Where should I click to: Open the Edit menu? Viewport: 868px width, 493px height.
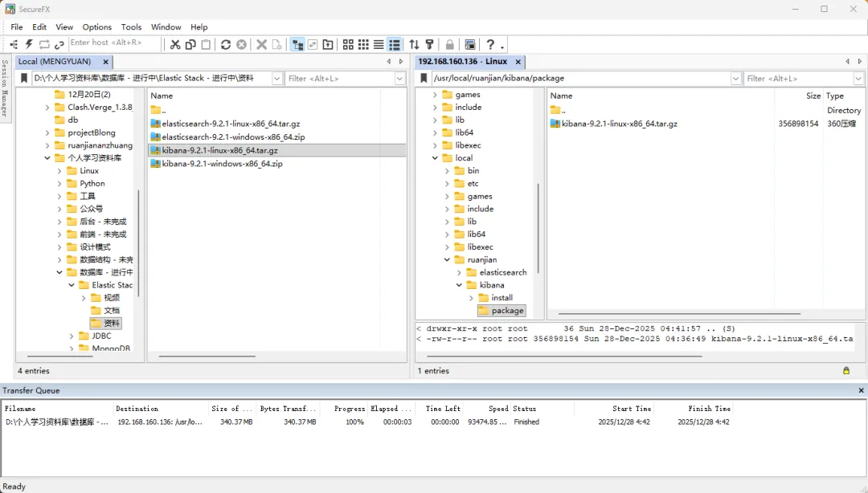[x=39, y=26]
